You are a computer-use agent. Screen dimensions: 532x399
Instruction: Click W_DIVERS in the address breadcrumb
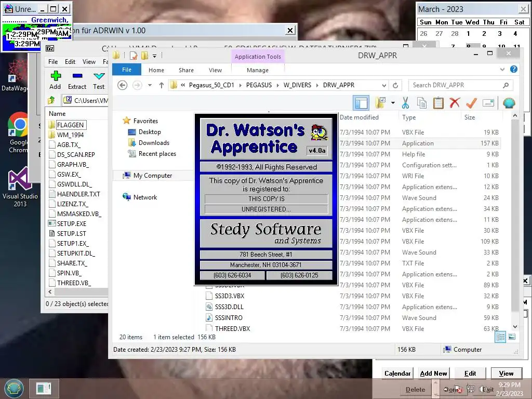click(x=297, y=85)
